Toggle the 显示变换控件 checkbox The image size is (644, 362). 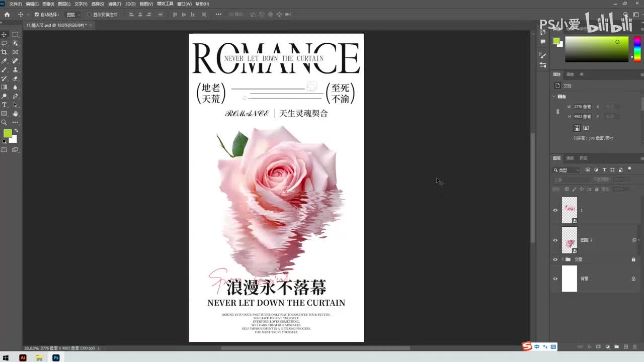click(x=89, y=15)
